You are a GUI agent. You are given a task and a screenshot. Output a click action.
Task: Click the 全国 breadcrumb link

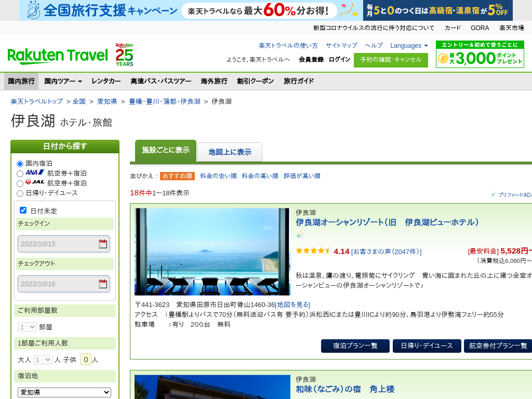tap(79, 101)
